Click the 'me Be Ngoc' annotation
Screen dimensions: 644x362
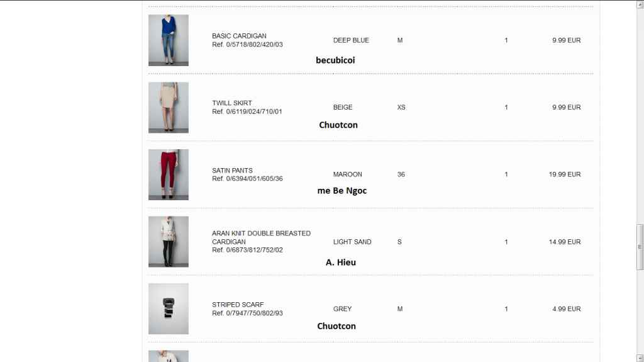342,191
